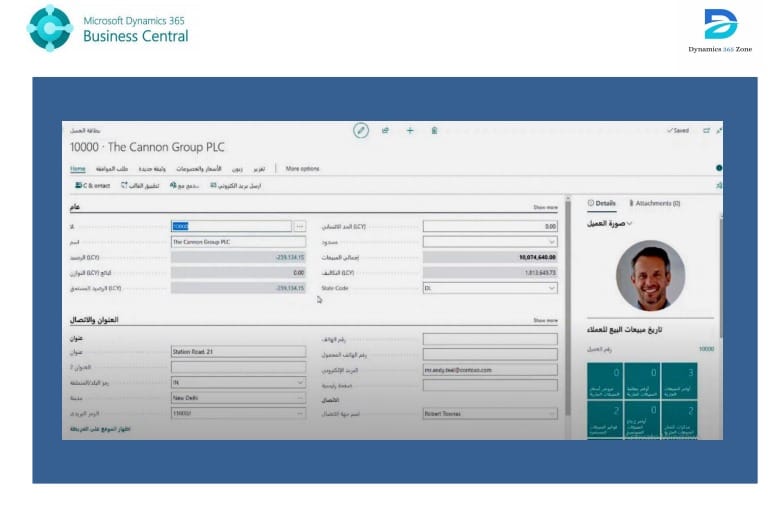Click Show more in address section
Screen dimensions: 782x530
(545, 321)
